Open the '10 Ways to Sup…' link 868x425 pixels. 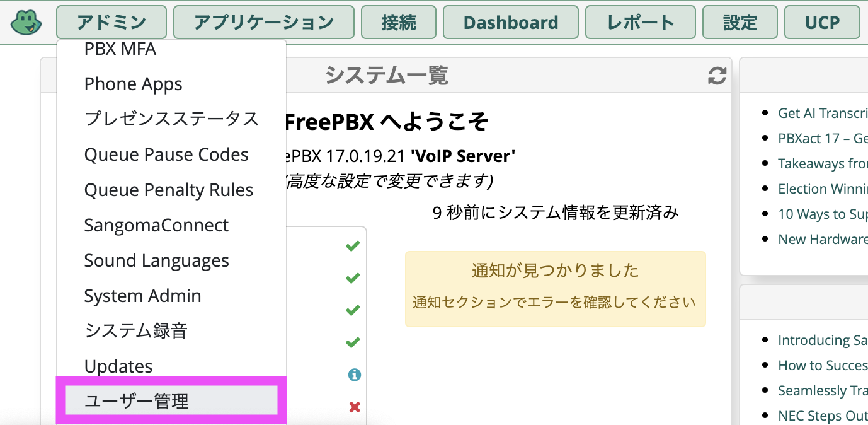tap(823, 214)
